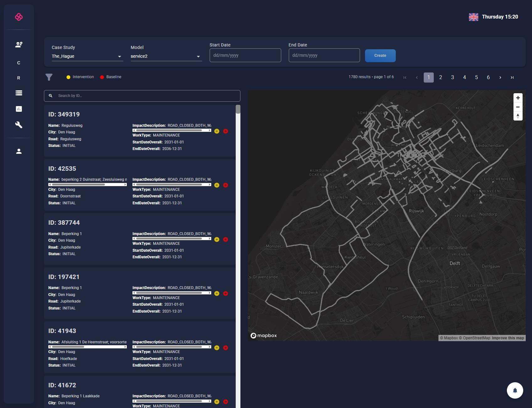
Task: Switch language using the UK flag
Action: [473, 17]
